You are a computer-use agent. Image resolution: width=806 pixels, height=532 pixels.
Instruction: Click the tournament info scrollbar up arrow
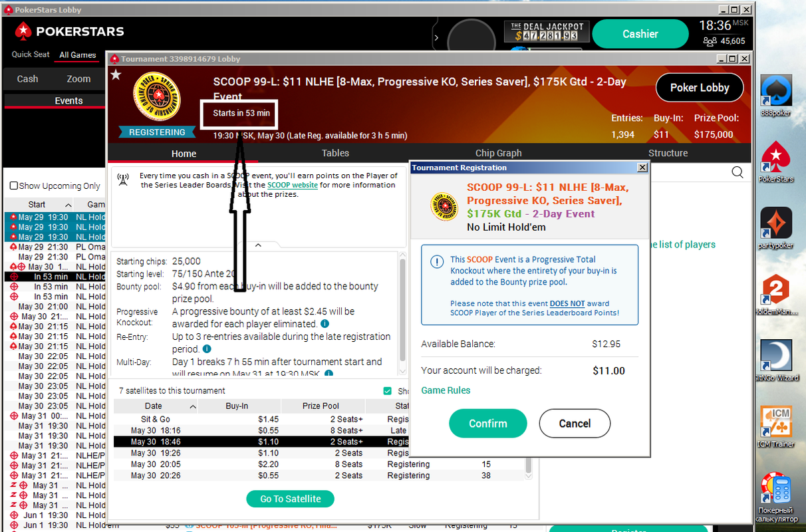402,255
